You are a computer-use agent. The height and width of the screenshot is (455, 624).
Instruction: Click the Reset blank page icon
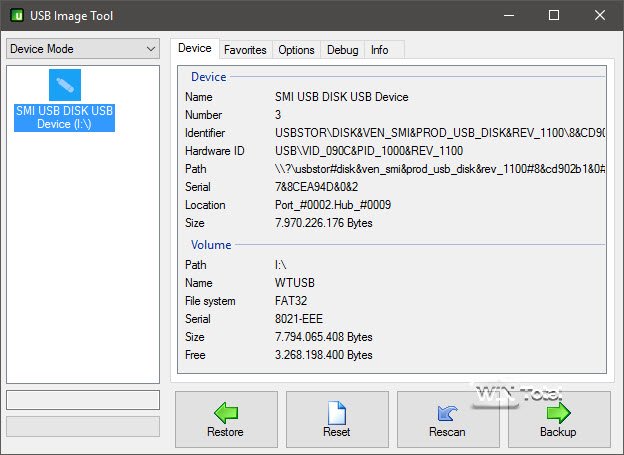(337, 413)
